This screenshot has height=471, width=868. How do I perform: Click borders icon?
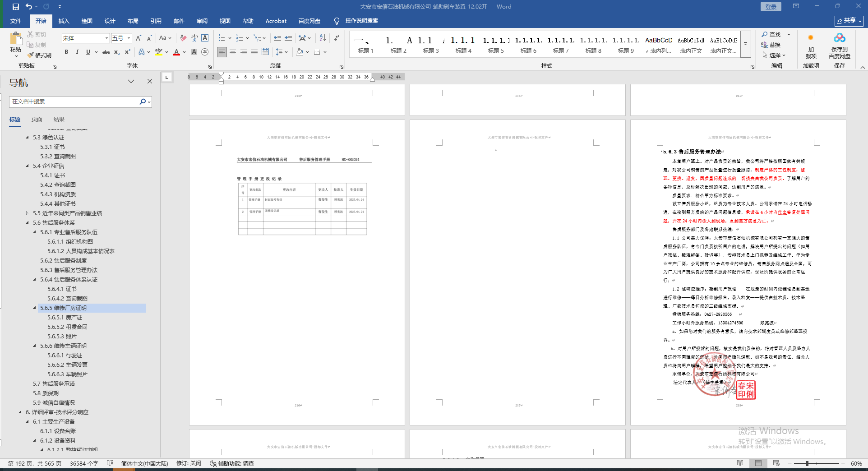point(317,52)
